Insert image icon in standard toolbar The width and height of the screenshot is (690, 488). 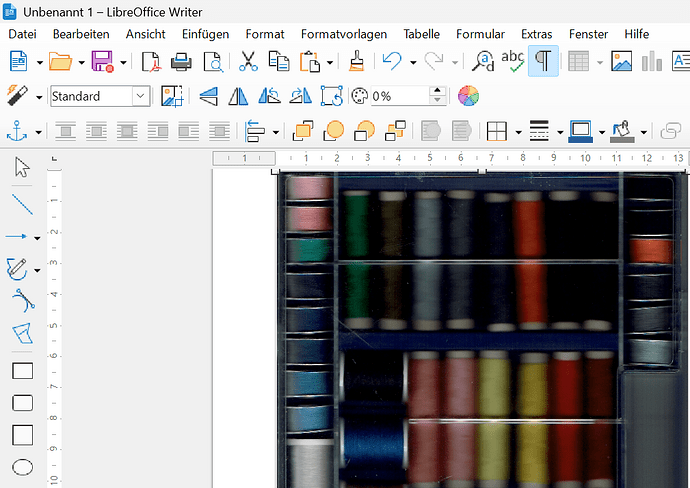tap(621, 61)
